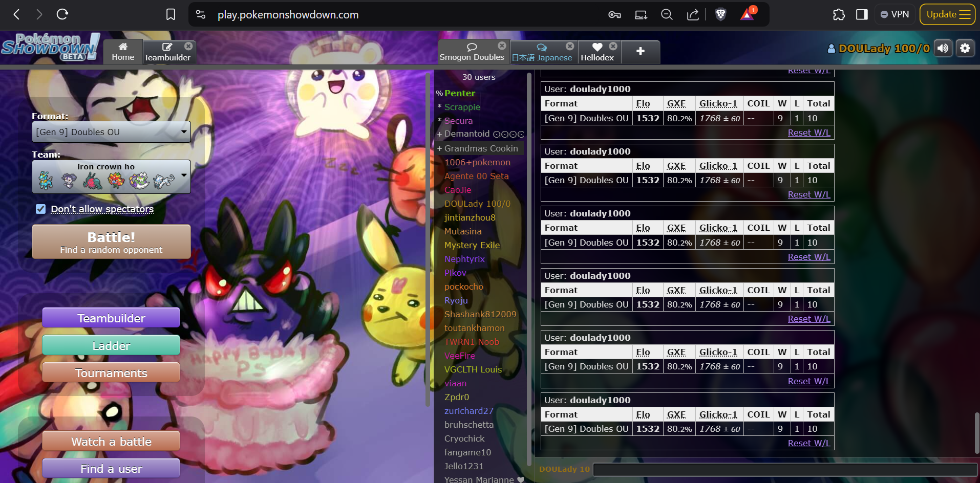
Task: Open DOULady 100/0 username menu
Action: click(879, 49)
